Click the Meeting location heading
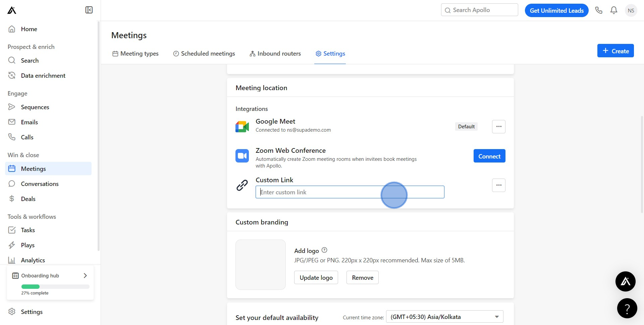 pyautogui.click(x=261, y=88)
